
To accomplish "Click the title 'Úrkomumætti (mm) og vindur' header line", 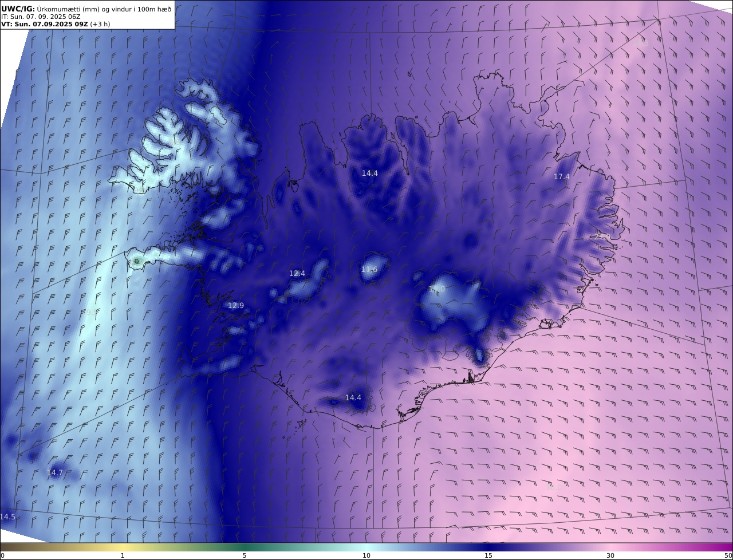I will (86, 9).
